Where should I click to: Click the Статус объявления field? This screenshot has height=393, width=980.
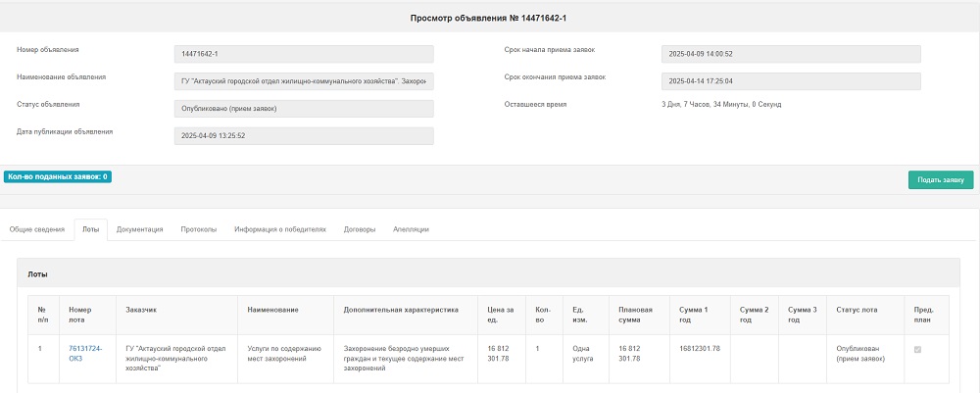pos(303,108)
